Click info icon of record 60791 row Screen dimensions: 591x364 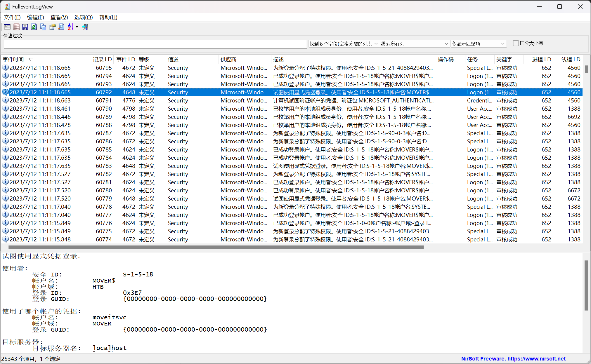tap(5, 100)
